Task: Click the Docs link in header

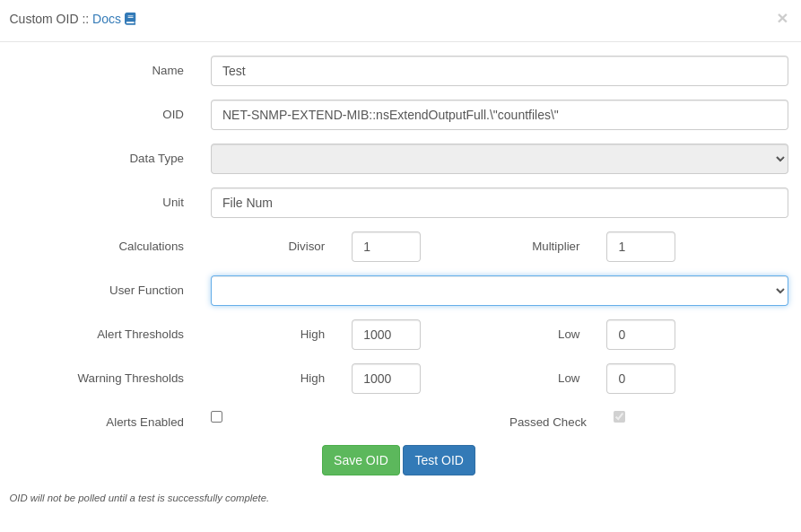Action: click(x=106, y=19)
